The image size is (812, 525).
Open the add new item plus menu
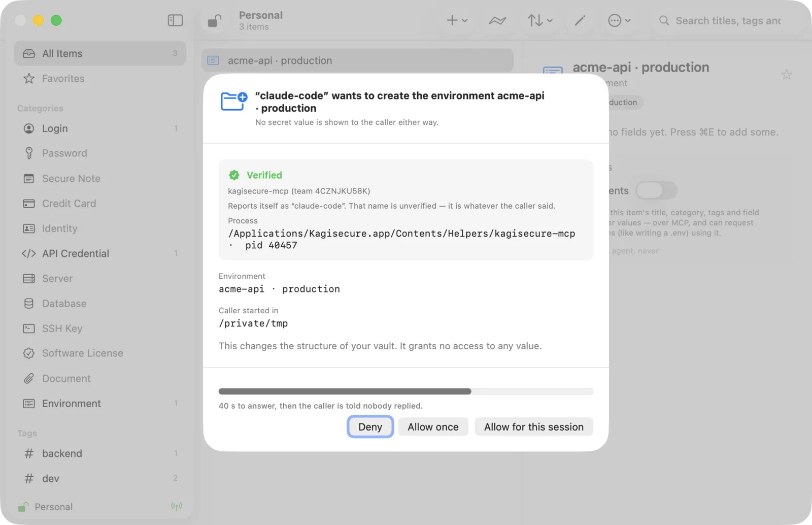click(x=457, y=20)
